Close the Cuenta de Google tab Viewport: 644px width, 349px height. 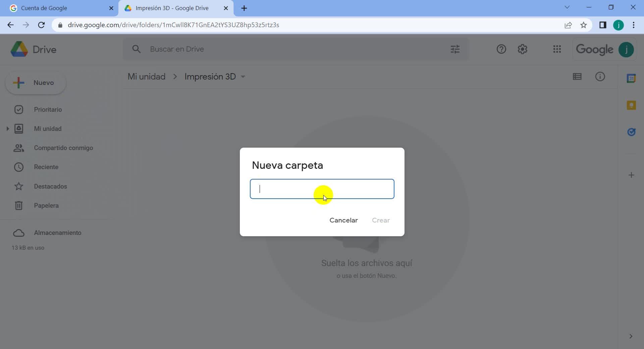coord(111,8)
